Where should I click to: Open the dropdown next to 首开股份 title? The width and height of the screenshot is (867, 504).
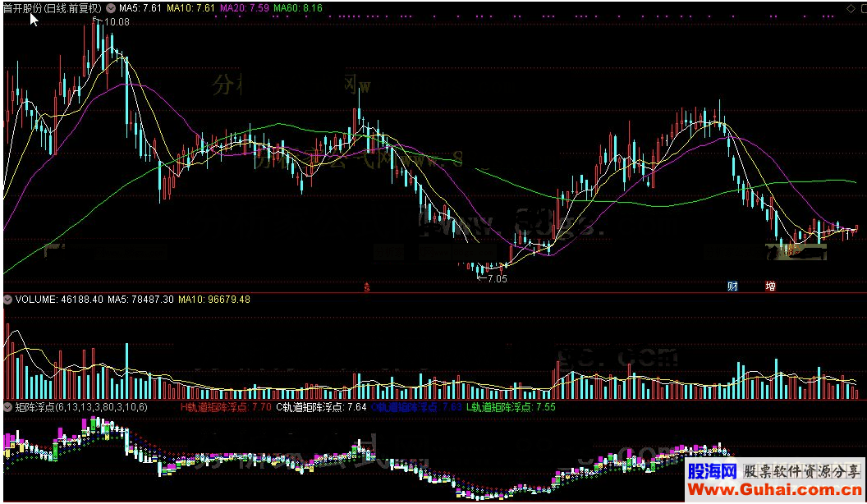pyautogui.click(x=111, y=8)
